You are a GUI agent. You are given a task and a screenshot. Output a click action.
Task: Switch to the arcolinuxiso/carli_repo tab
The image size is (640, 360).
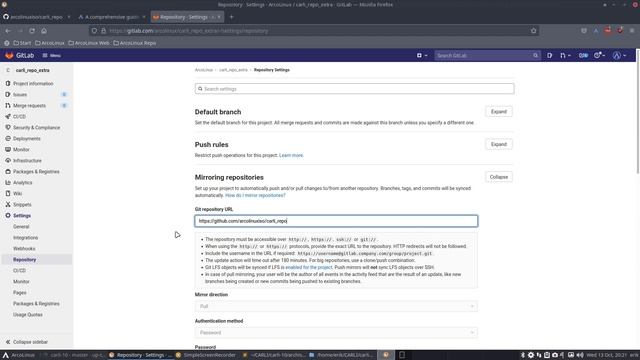coord(36,17)
